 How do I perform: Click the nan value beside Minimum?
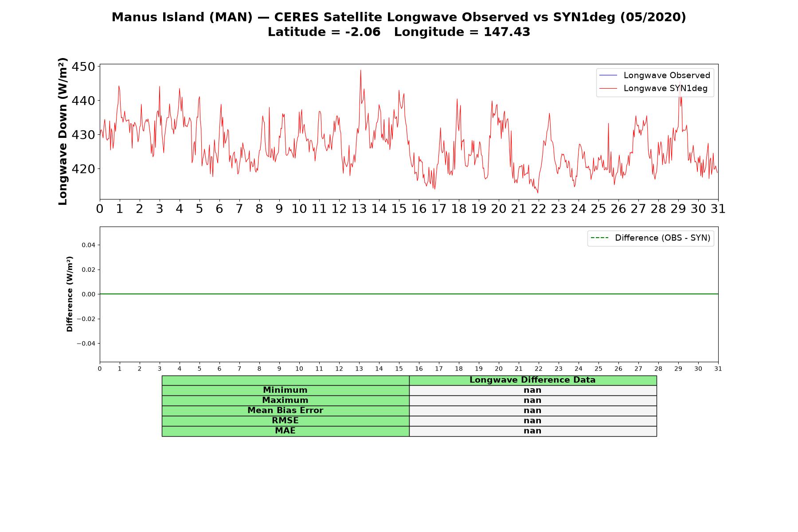click(x=532, y=390)
